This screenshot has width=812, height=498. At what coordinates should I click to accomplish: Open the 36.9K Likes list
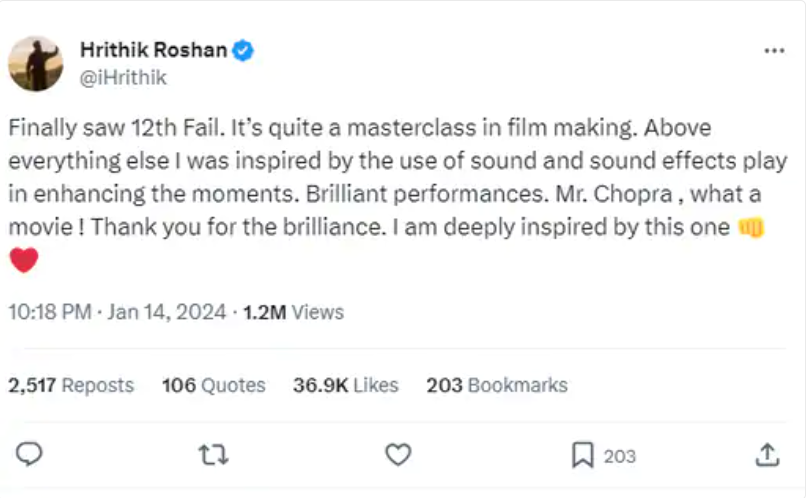(x=346, y=385)
